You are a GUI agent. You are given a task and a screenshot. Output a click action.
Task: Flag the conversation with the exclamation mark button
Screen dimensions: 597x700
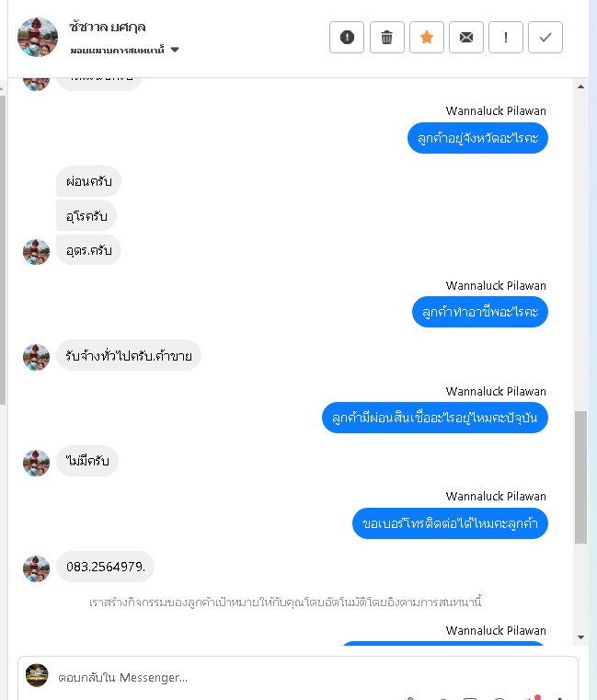click(x=505, y=37)
